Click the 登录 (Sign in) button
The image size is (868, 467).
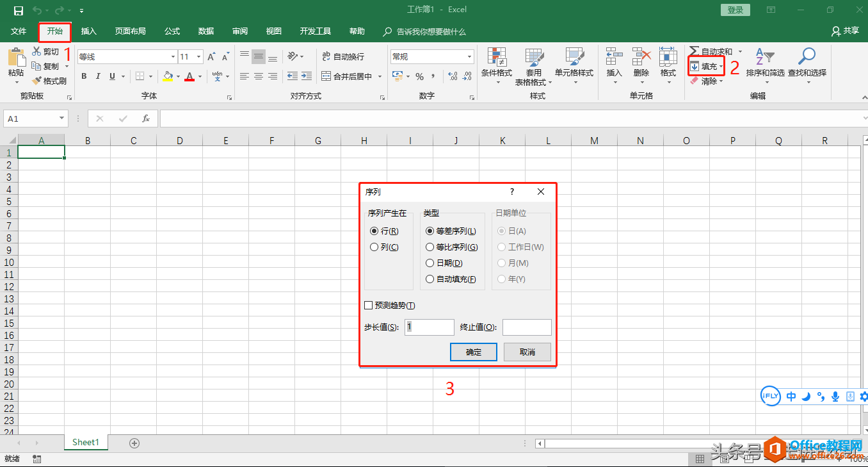tap(735, 10)
